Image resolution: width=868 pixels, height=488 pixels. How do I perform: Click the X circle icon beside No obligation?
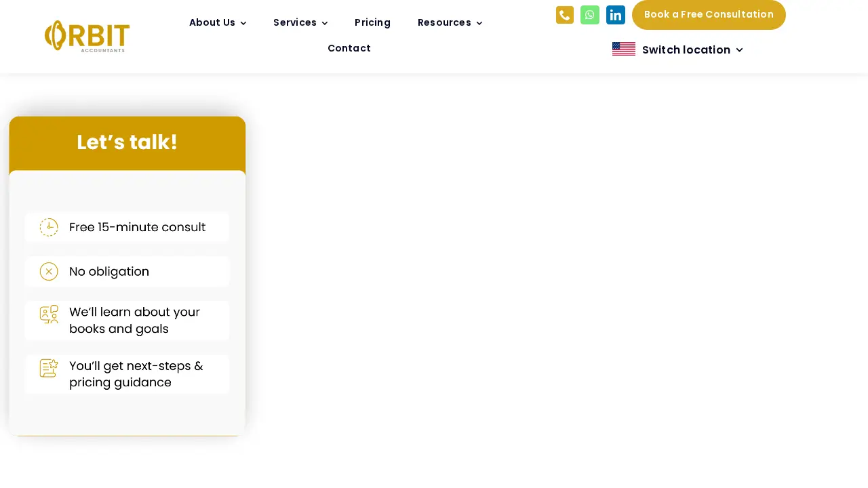pyautogui.click(x=49, y=272)
